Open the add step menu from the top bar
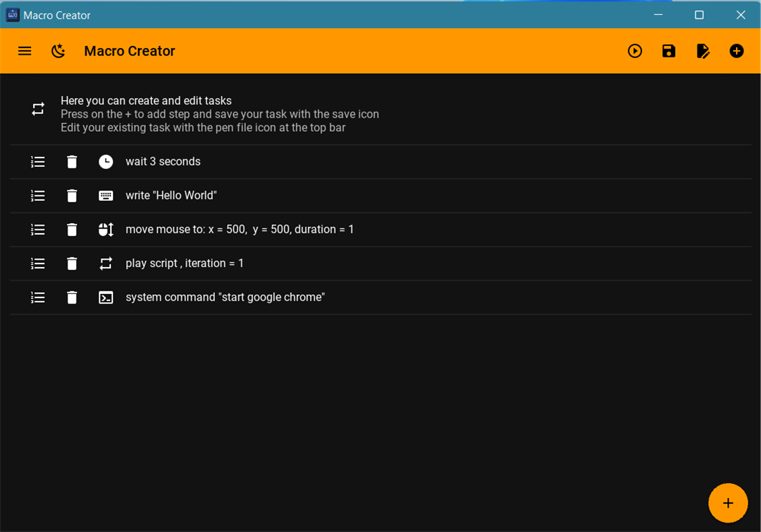This screenshot has width=761, height=532. coord(737,51)
